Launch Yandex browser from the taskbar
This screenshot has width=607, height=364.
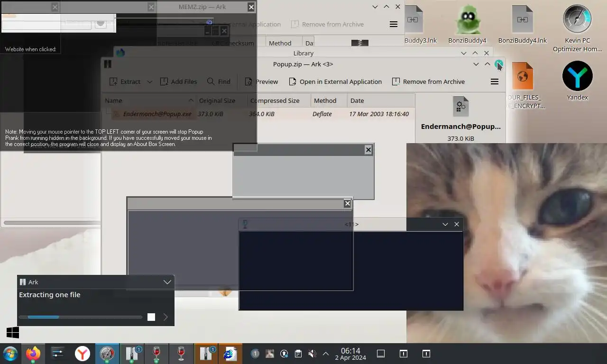83,354
